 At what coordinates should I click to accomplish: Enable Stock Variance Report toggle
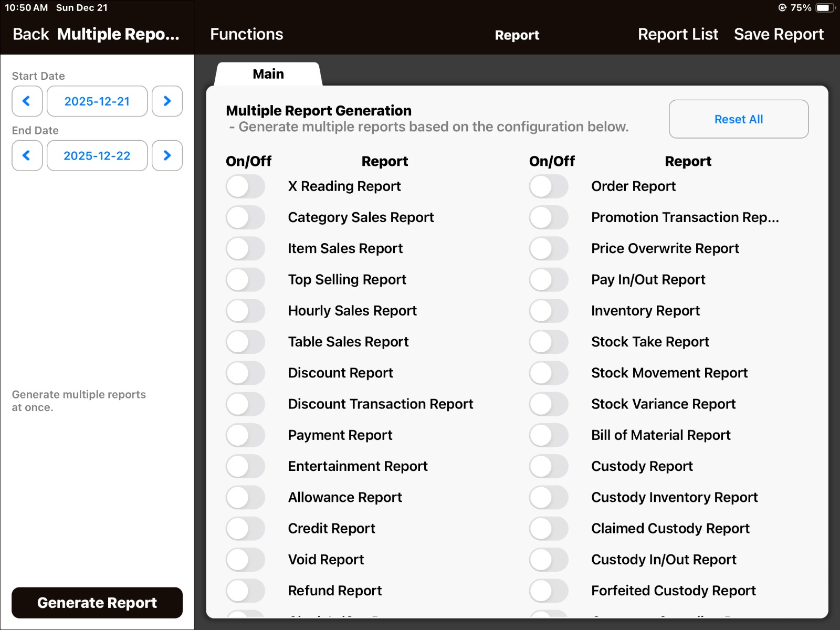pyautogui.click(x=549, y=404)
